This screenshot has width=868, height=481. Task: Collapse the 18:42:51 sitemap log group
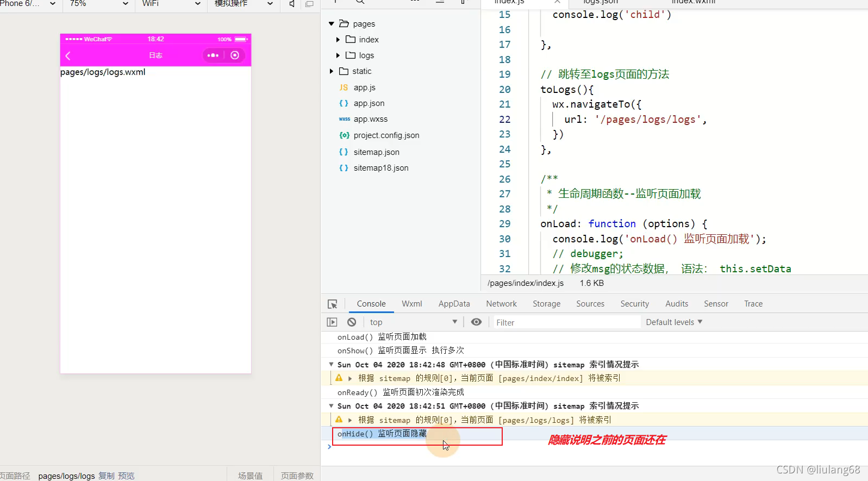(331, 405)
